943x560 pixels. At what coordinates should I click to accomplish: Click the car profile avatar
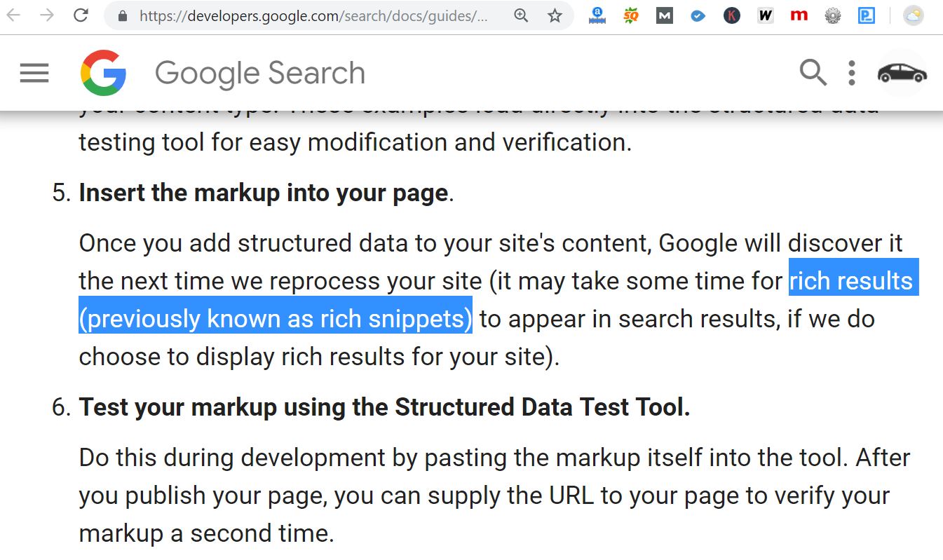point(902,73)
